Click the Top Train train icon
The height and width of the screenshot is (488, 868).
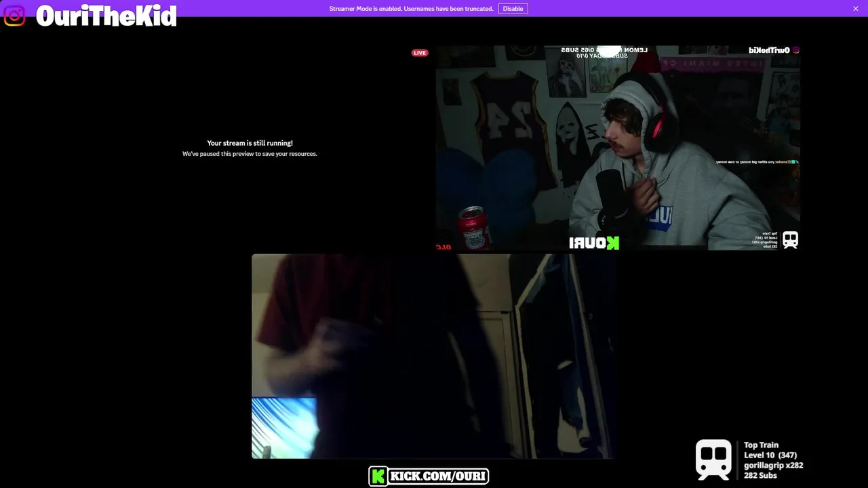(x=713, y=460)
